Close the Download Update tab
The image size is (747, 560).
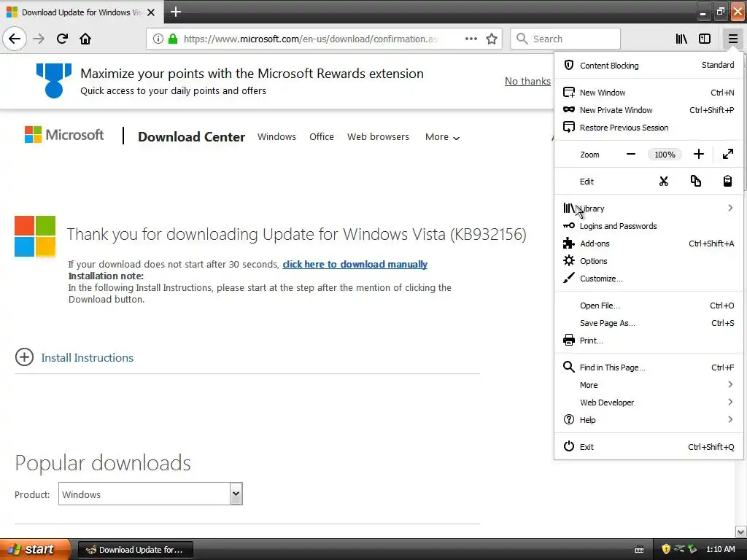pos(151,12)
